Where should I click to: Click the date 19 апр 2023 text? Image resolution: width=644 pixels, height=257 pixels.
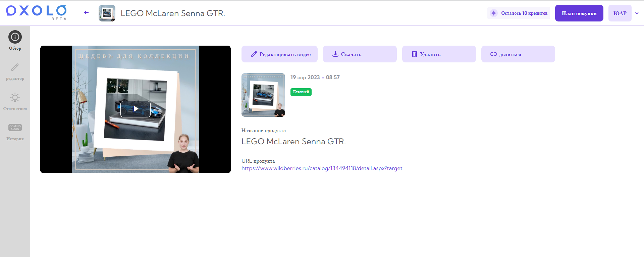305,77
